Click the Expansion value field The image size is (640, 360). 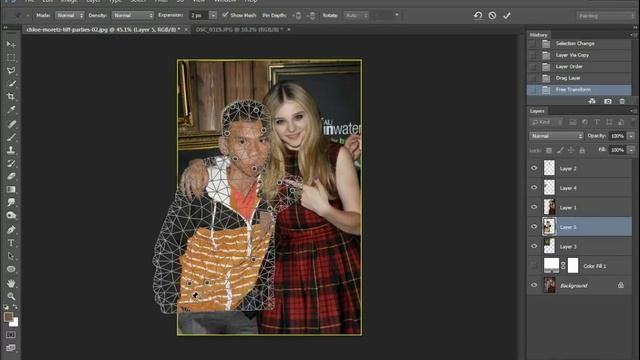(199, 16)
